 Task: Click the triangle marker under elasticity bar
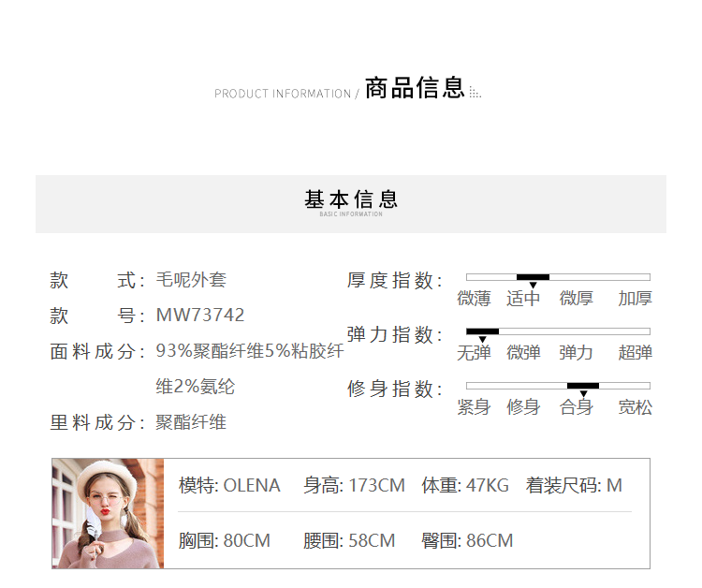click(x=483, y=340)
